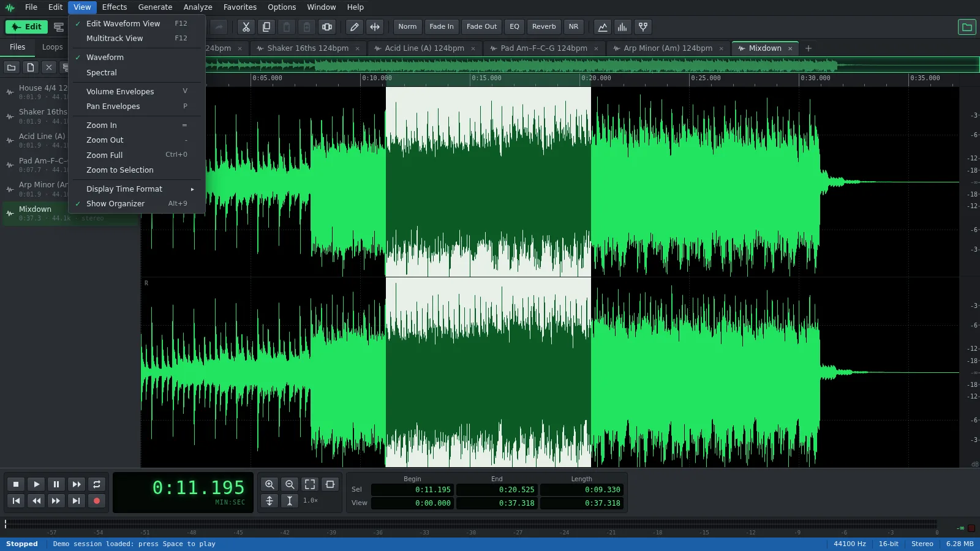Close the Mixdown tab
This screenshot has height=551, width=980.
790,48
